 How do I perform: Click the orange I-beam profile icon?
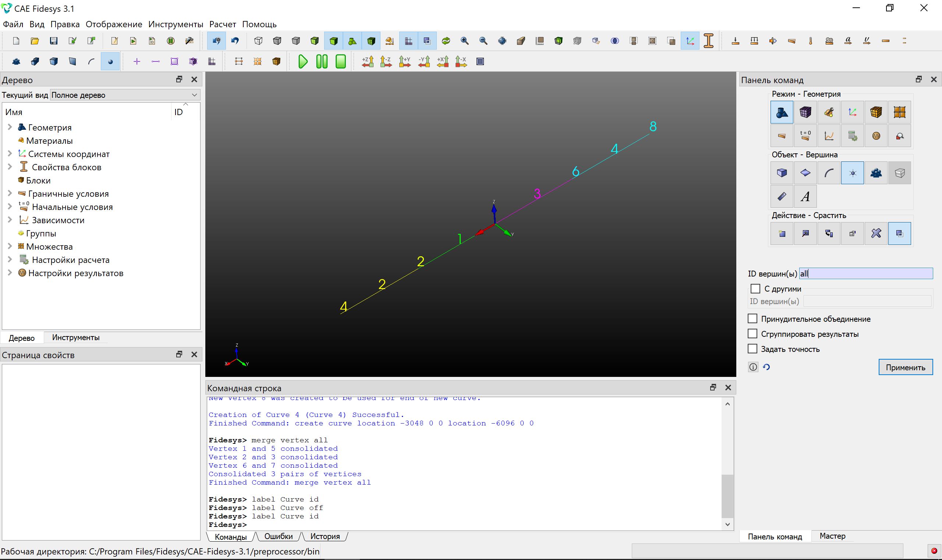click(x=709, y=41)
